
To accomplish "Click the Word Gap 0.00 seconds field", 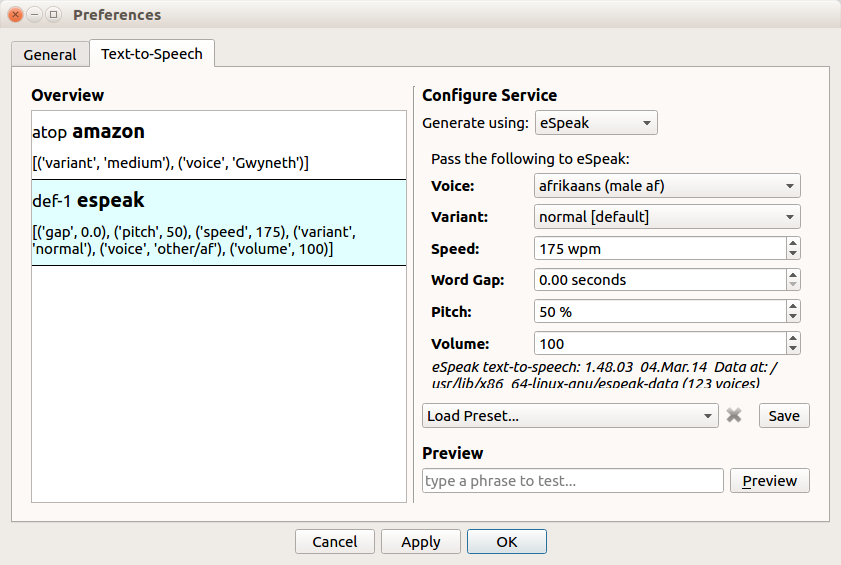I will click(x=660, y=280).
